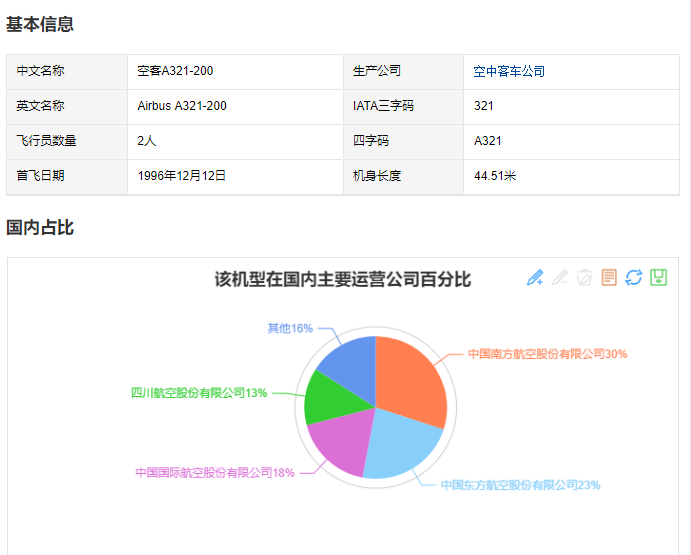
Task: Click the label 中国东方航空股份有限公司23%
Action: 520,485
